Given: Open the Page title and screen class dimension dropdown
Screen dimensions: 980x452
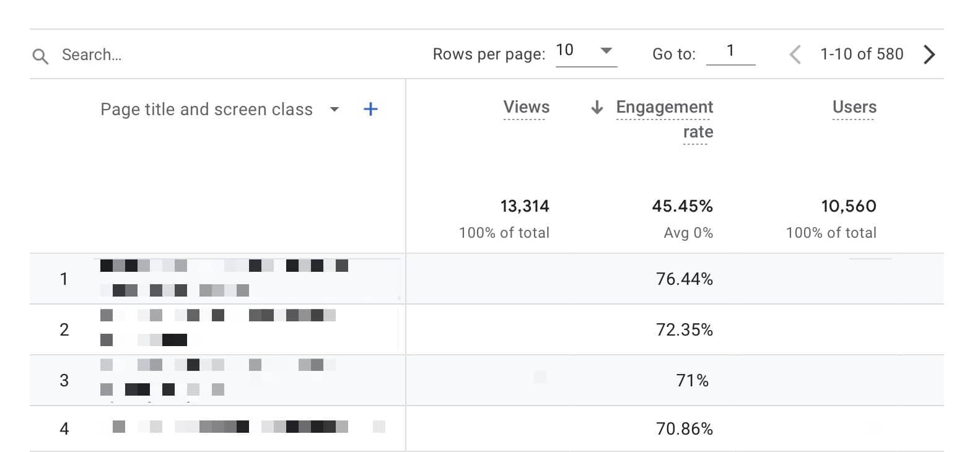Looking at the screenshot, I should pyautogui.click(x=335, y=110).
